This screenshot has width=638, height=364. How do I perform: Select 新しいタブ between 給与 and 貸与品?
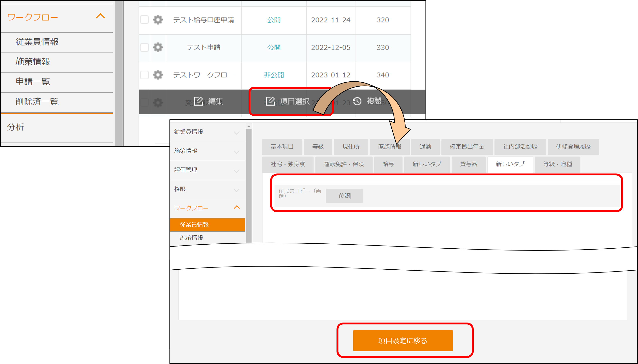[427, 164]
